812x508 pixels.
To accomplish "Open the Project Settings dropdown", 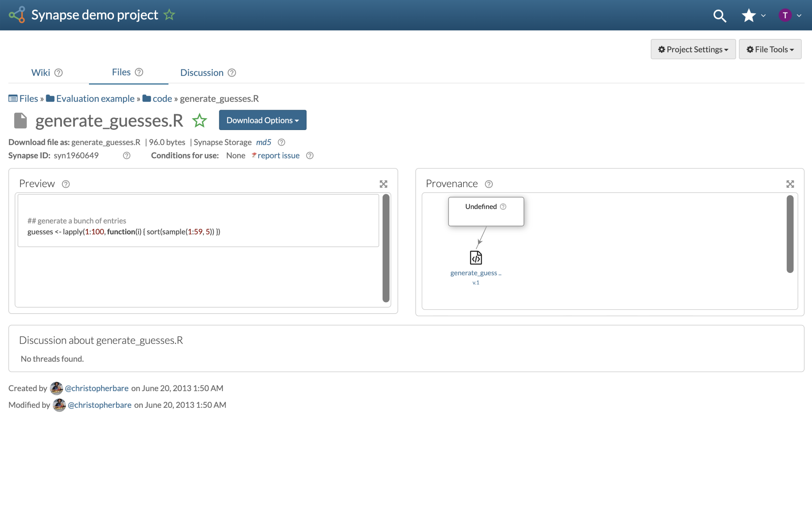I will point(693,49).
